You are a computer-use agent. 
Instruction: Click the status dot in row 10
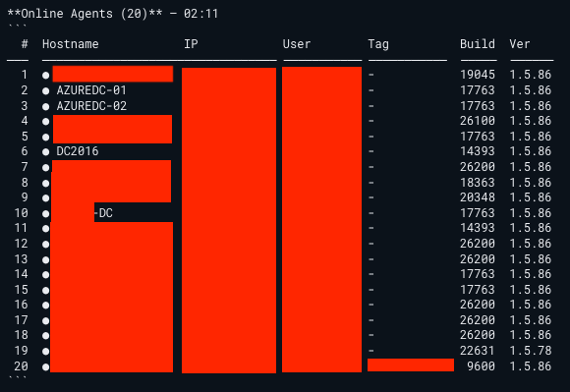click(x=45, y=213)
